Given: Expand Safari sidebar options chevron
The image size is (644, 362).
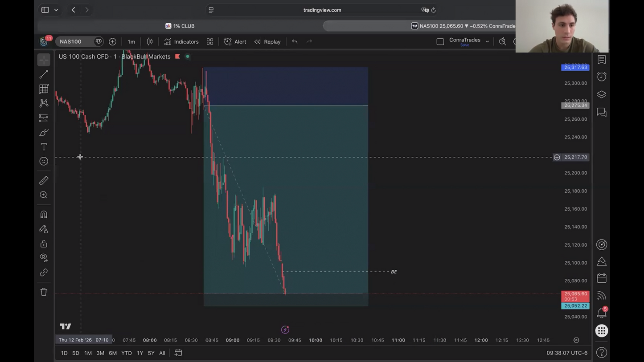Looking at the screenshot, I should tap(56, 10).
